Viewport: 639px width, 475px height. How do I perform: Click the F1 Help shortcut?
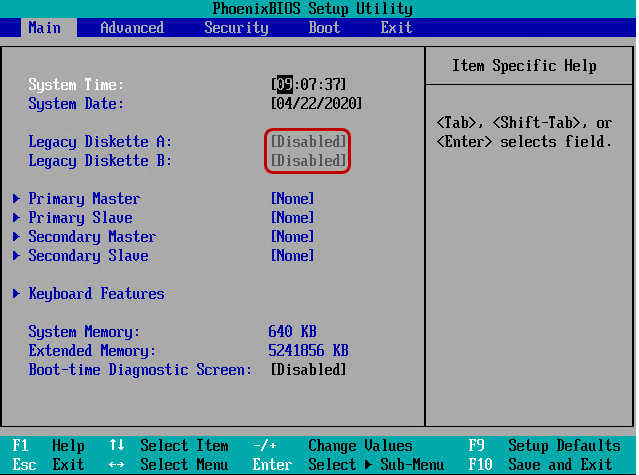[48, 446]
